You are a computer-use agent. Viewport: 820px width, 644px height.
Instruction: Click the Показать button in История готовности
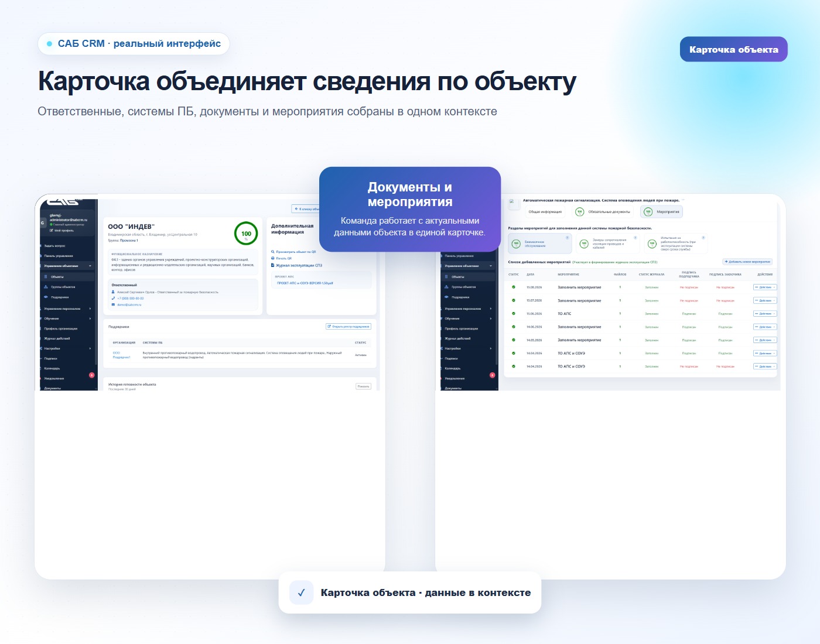point(364,386)
